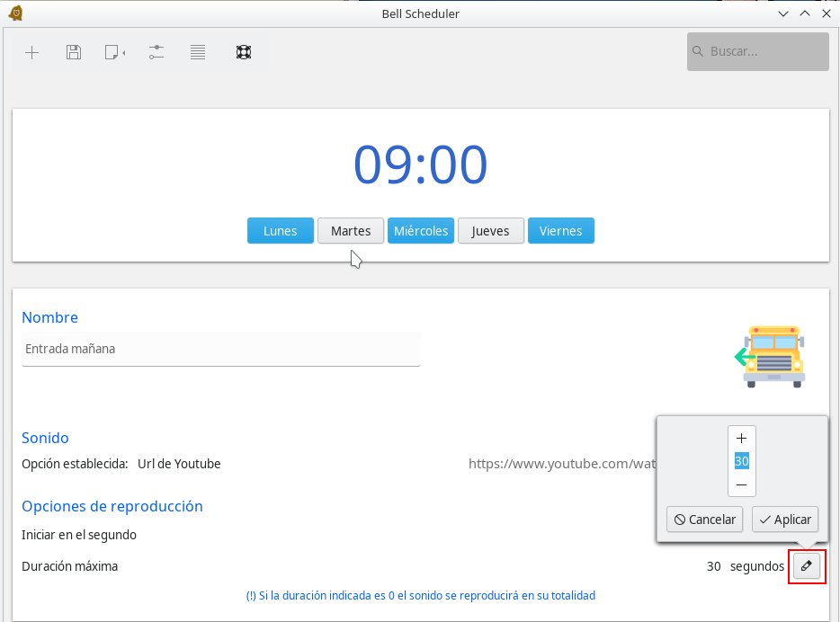
Task: Minimize the window with down chevron
Action: (x=783, y=13)
